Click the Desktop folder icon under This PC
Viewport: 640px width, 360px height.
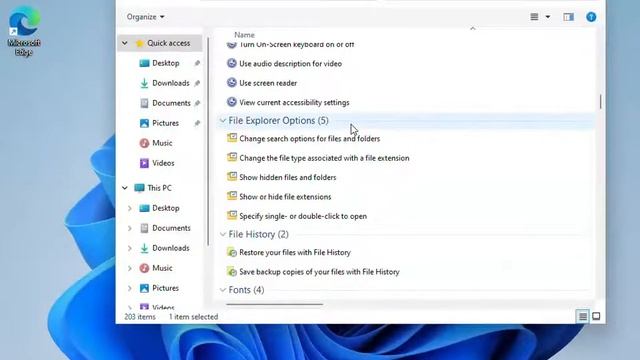144,208
